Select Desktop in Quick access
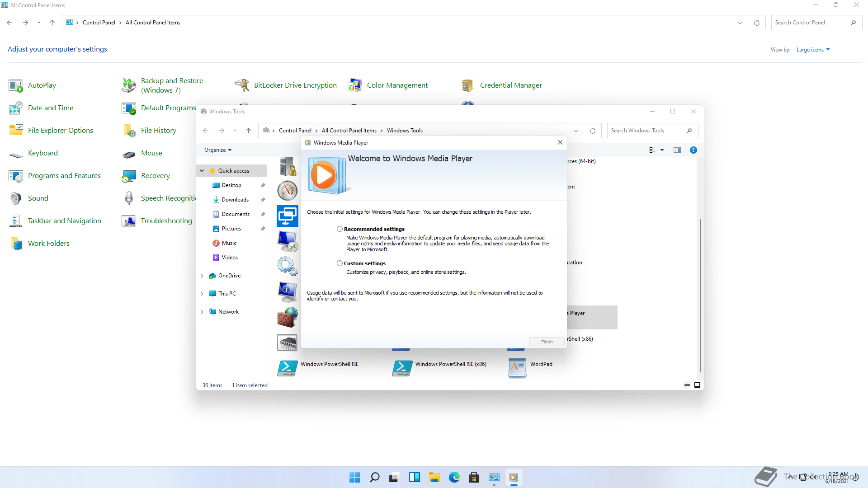 tap(231, 185)
